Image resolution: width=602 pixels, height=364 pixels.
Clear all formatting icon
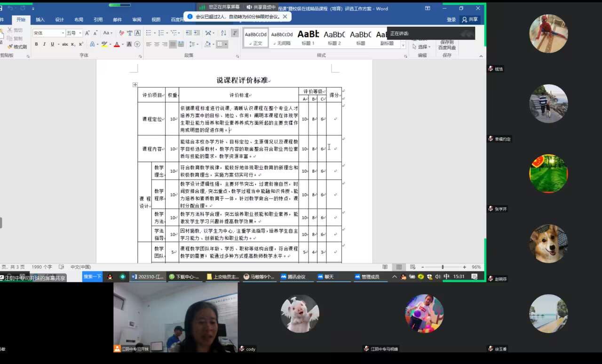coord(121,33)
